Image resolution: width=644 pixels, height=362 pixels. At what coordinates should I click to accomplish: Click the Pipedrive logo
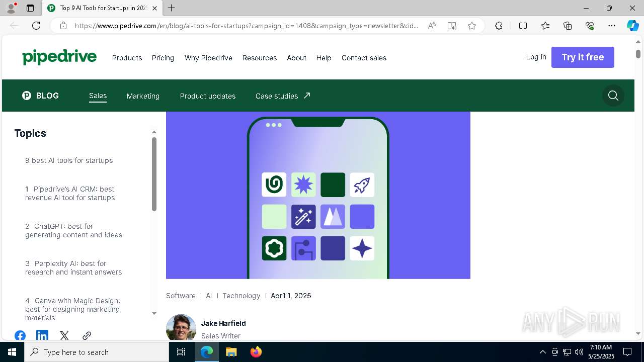click(59, 57)
